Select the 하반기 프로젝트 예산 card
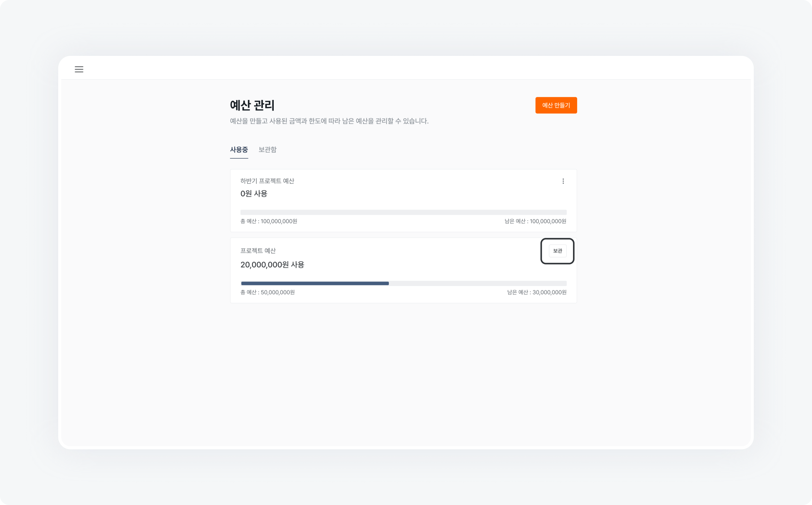The height and width of the screenshot is (505, 812). tap(403, 200)
